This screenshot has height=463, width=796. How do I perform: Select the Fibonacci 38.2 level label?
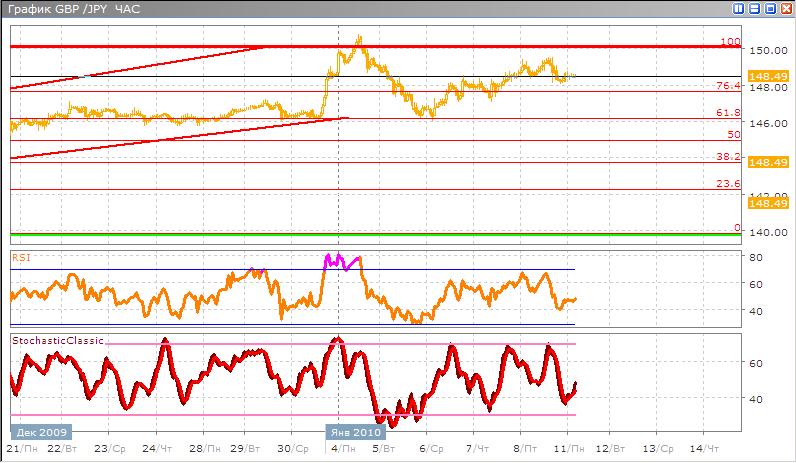729,157
